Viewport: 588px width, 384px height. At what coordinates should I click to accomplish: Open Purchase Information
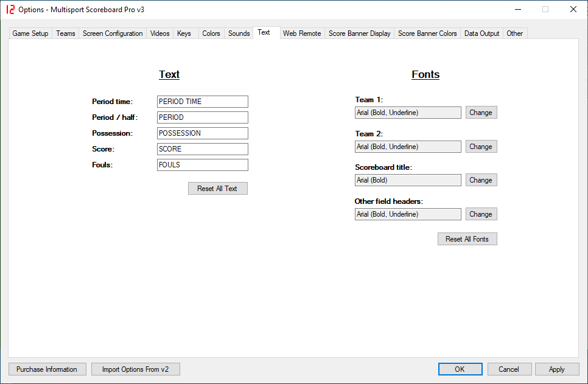[47, 369]
